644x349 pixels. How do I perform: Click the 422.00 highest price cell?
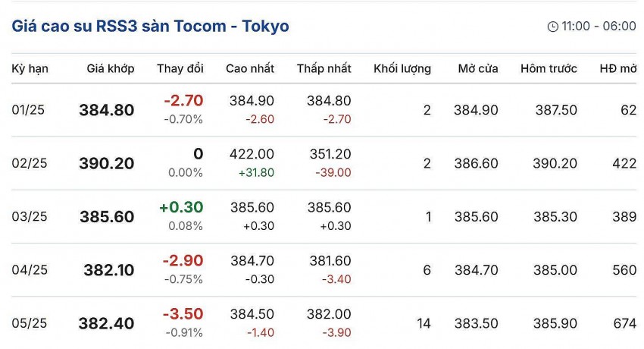coord(252,154)
